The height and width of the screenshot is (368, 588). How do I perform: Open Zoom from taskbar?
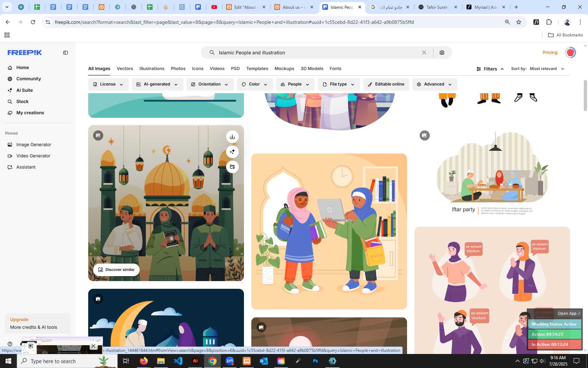230,361
